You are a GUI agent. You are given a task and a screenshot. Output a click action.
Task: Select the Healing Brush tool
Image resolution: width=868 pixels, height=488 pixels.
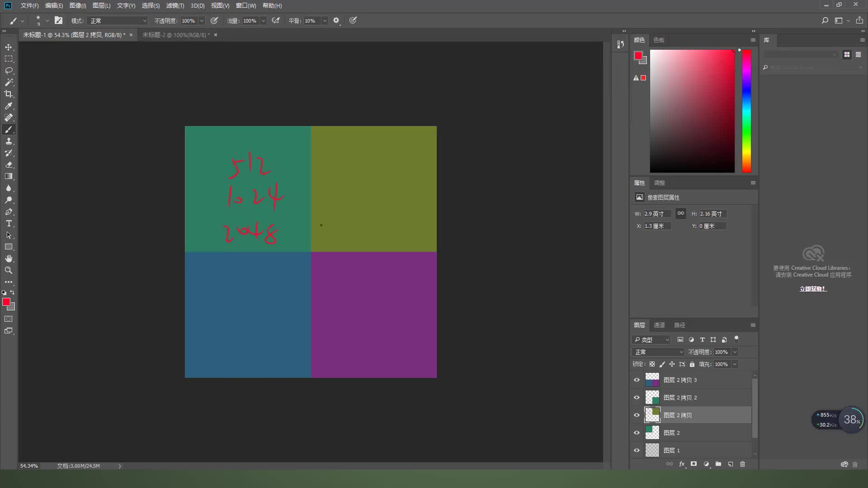point(9,117)
